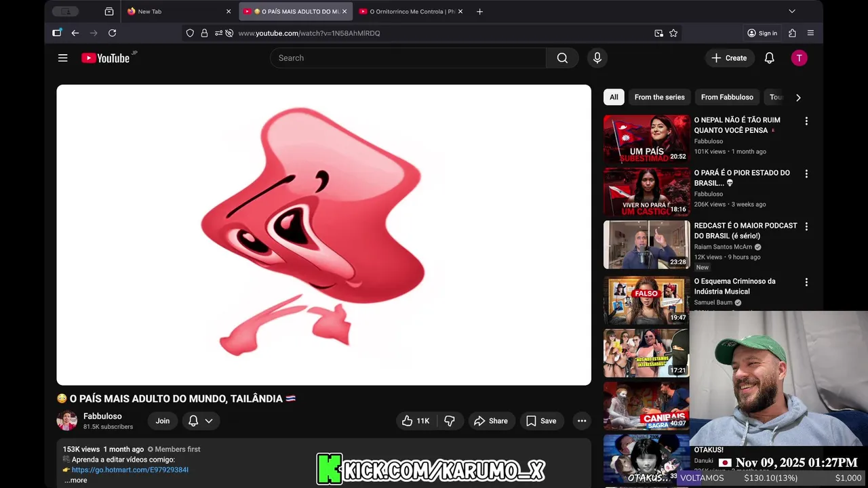Switch to the New Tab tab
The image size is (868, 488).
click(180, 12)
